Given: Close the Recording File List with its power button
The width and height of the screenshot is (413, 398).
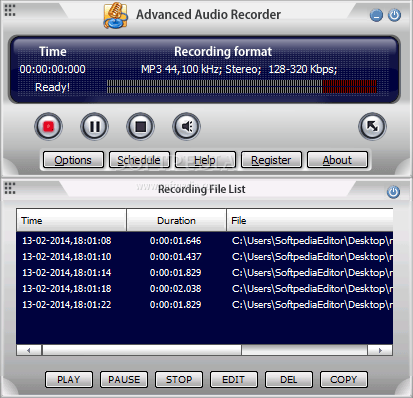Looking at the screenshot, I should coord(393,192).
